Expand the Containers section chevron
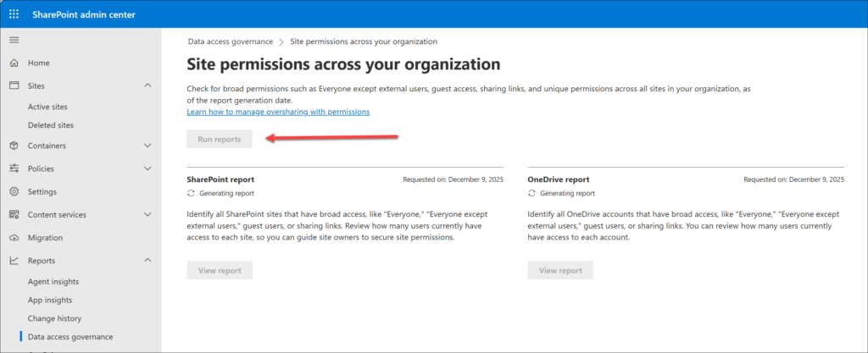The width and height of the screenshot is (868, 353). 147,146
